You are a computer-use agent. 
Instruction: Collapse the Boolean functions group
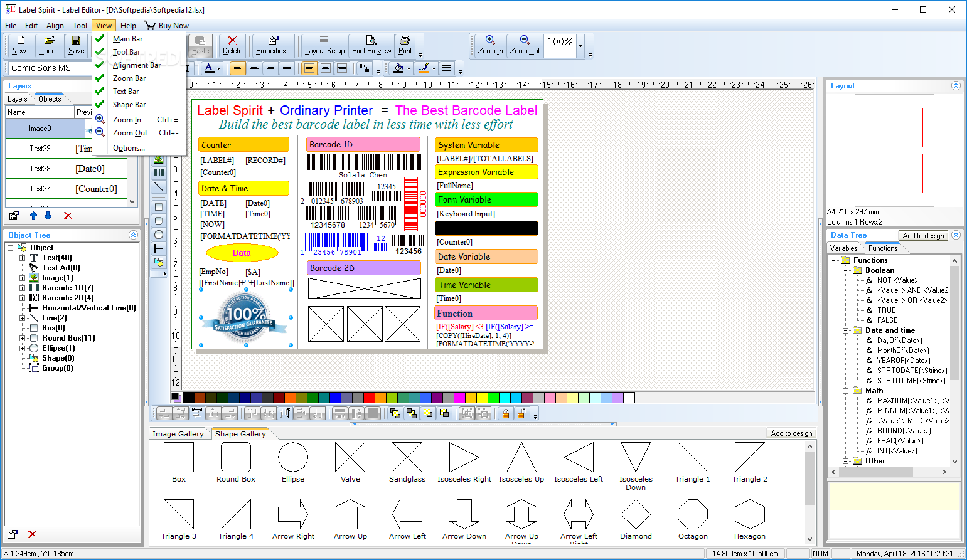pos(845,270)
